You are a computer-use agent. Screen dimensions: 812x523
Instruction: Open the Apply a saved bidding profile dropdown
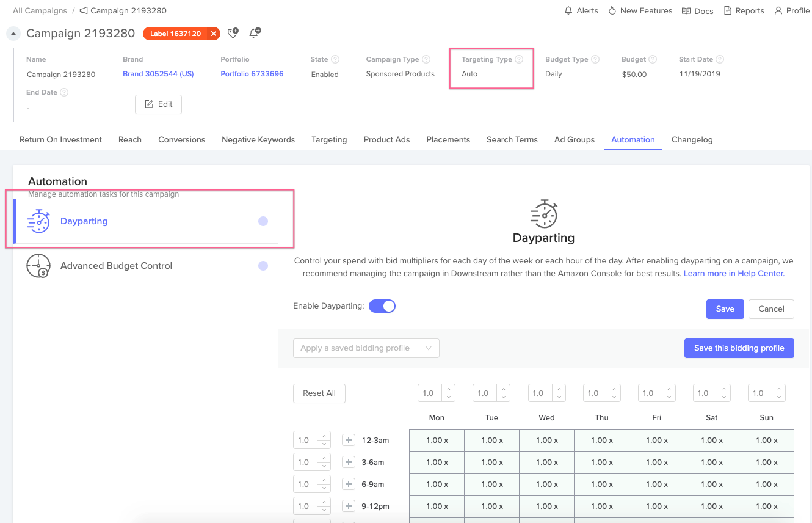(x=366, y=348)
